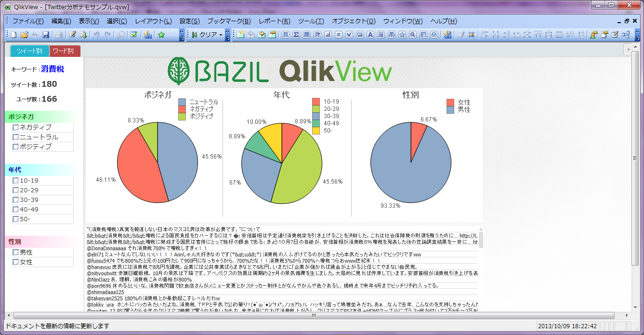Clear all selections with クリア button
644x335 pixels.
pos(205,35)
